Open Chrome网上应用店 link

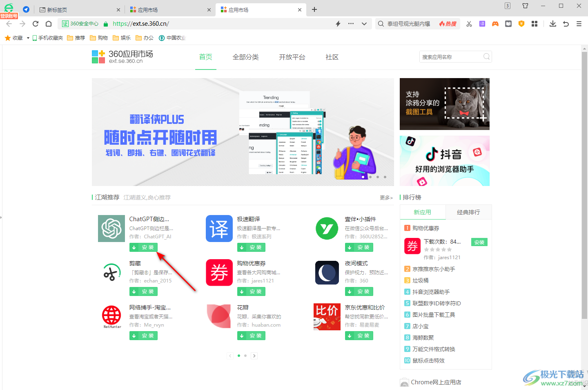[436, 382]
